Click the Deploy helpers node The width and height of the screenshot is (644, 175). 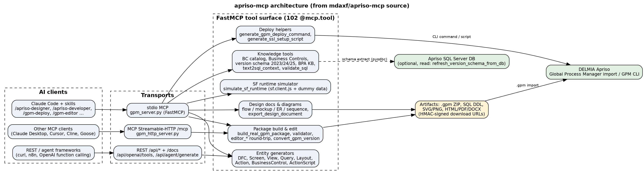click(x=275, y=35)
